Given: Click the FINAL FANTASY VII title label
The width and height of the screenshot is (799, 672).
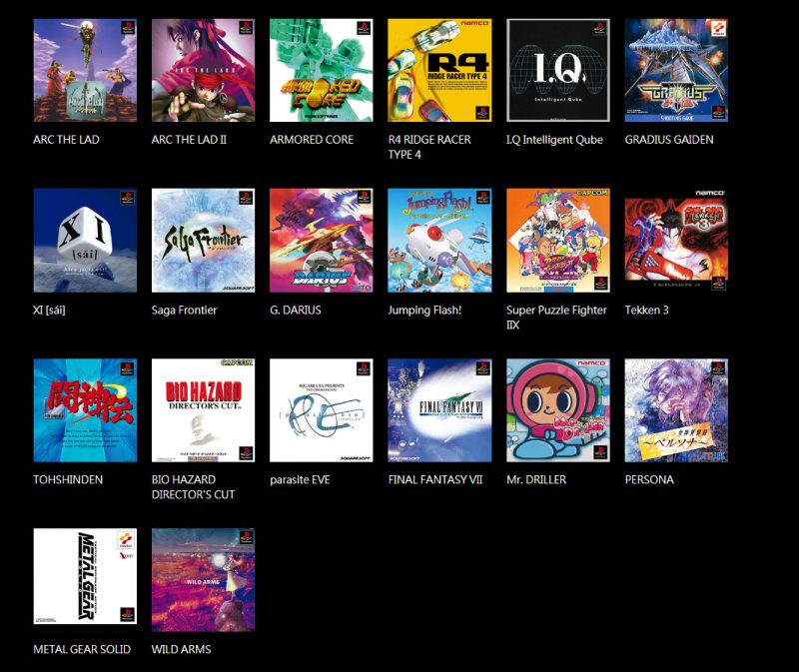Looking at the screenshot, I should point(435,479).
